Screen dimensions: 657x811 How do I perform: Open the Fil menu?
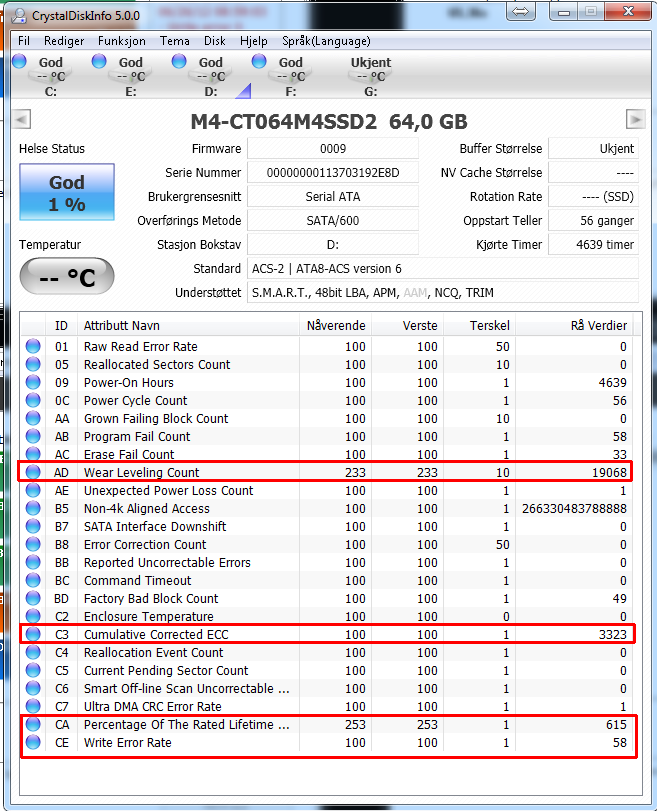[x=24, y=41]
